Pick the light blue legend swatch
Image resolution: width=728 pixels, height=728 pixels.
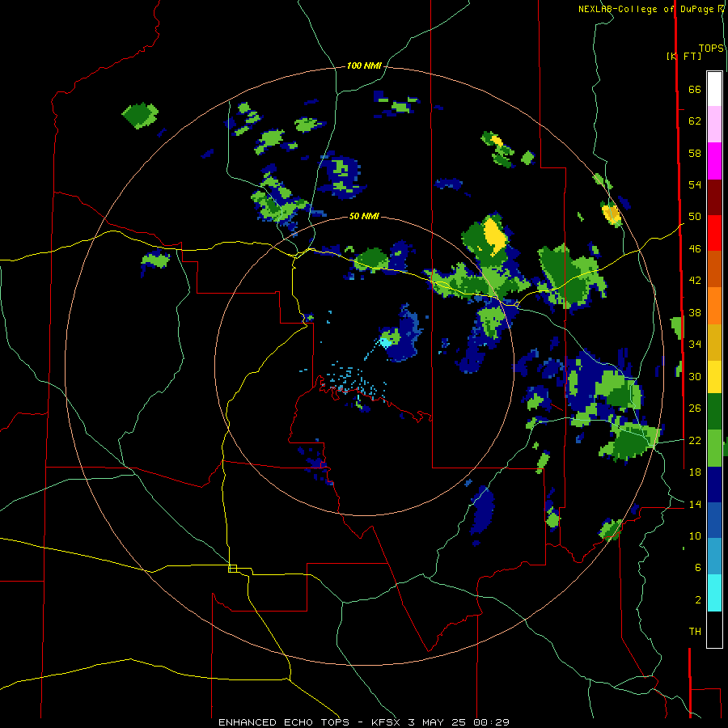tap(714, 557)
